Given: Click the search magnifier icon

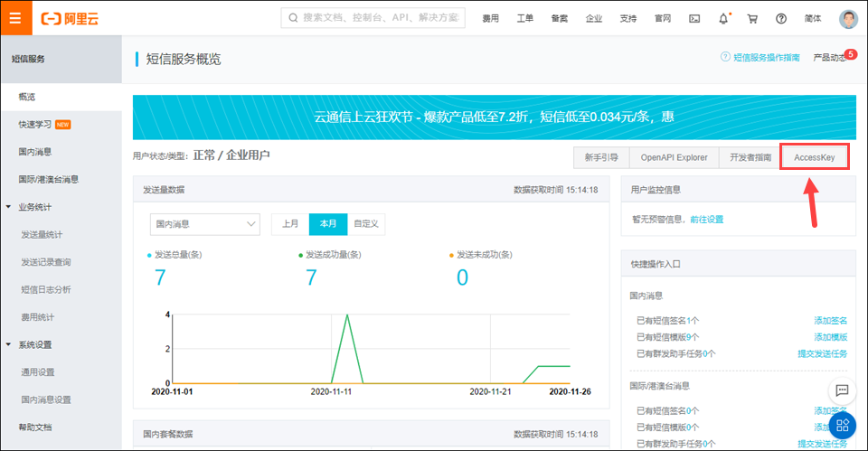Looking at the screenshot, I should 293,18.
